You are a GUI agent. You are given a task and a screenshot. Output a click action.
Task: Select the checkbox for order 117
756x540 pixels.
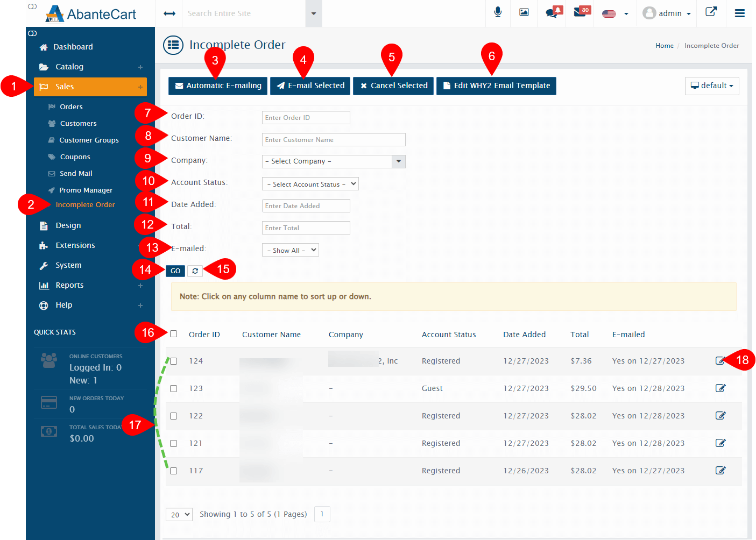click(174, 471)
